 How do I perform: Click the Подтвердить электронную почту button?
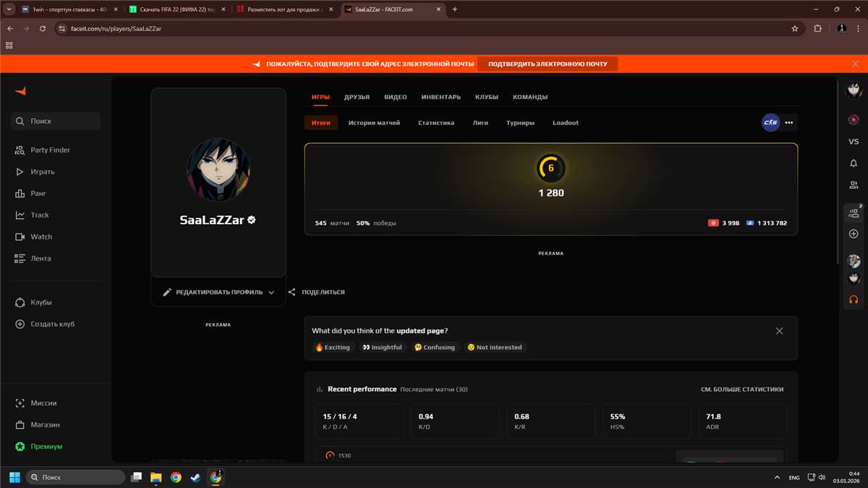point(548,64)
